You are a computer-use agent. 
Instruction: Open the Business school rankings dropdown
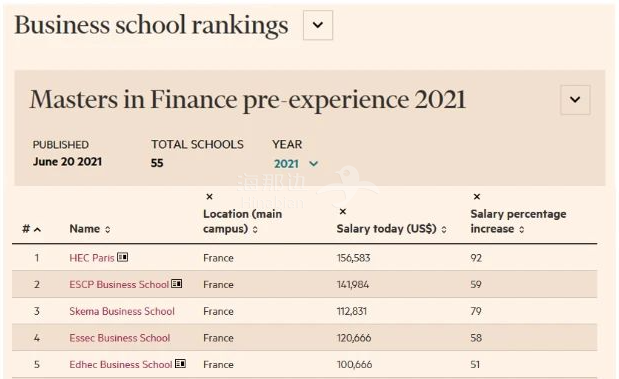click(318, 25)
